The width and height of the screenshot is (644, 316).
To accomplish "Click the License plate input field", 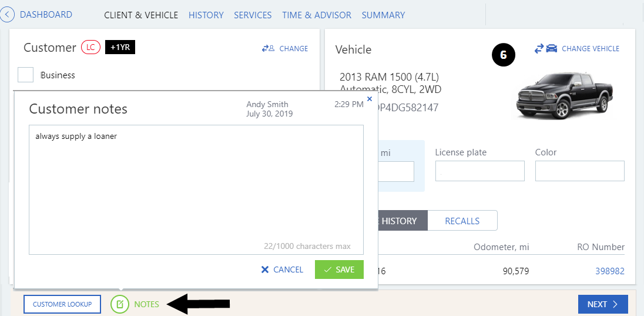I will click(x=479, y=171).
